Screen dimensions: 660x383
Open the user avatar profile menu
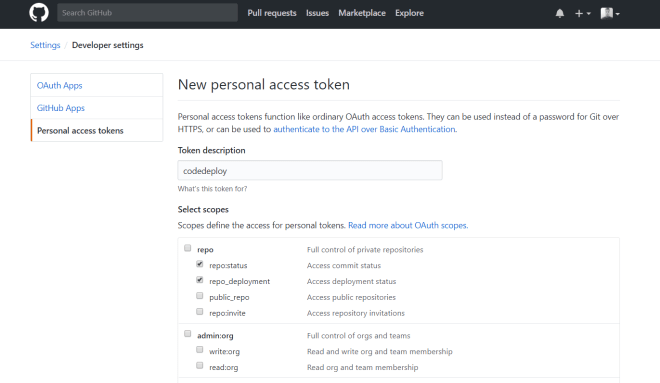click(610, 13)
